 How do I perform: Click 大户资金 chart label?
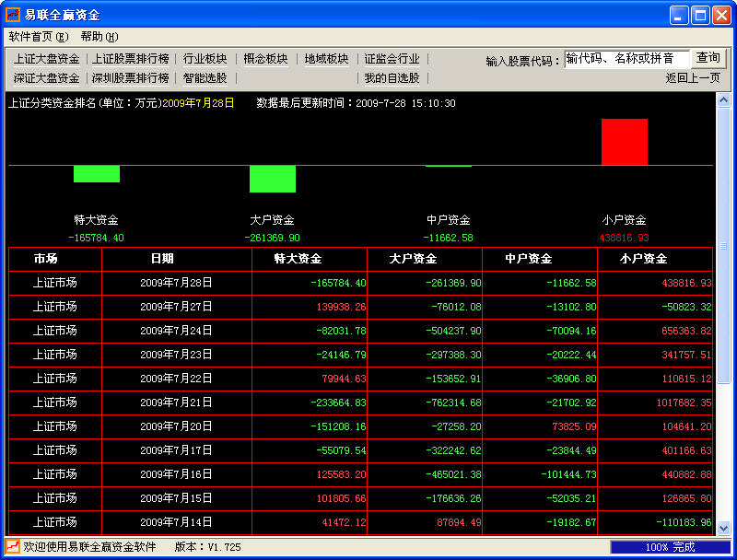point(272,220)
